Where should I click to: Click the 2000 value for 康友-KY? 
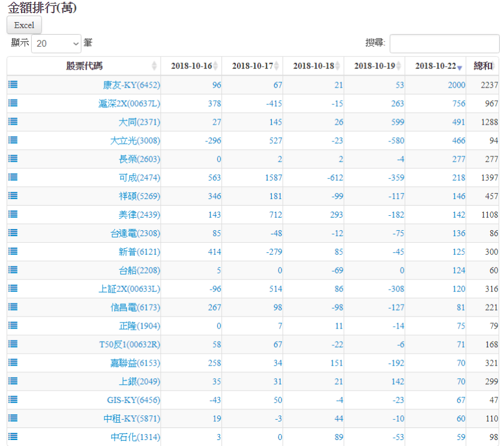click(456, 85)
